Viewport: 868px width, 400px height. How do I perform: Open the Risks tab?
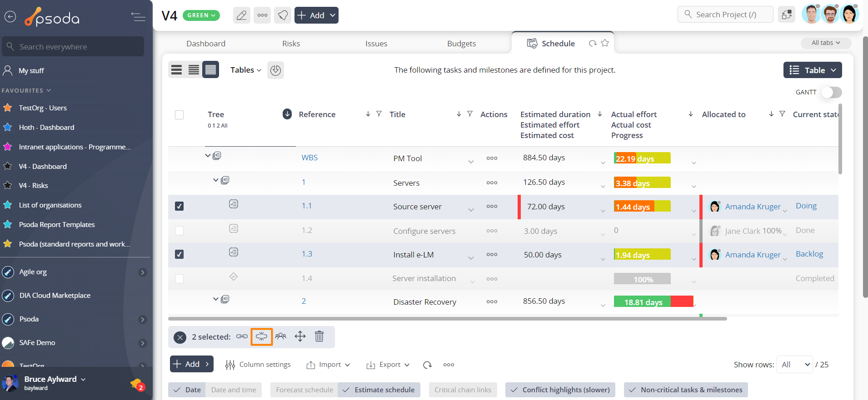(291, 44)
